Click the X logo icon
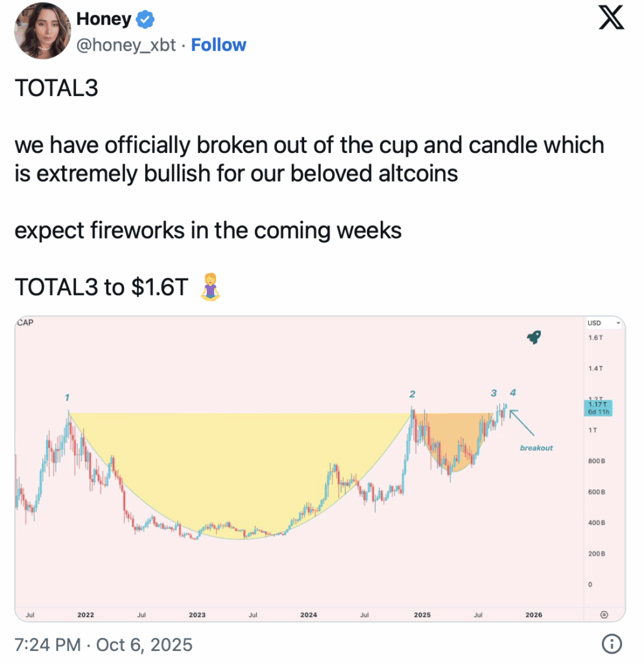This screenshot has height=664, width=644. pyautogui.click(x=610, y=19)
